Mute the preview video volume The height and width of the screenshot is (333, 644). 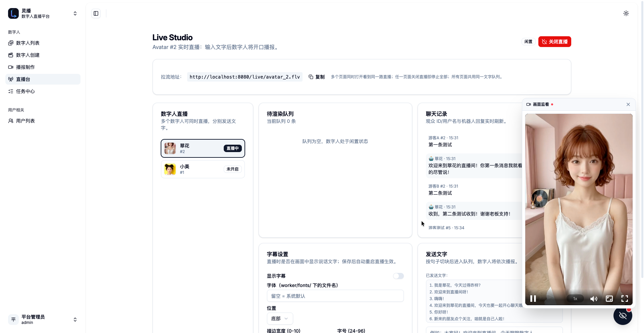tap(594, 298)
